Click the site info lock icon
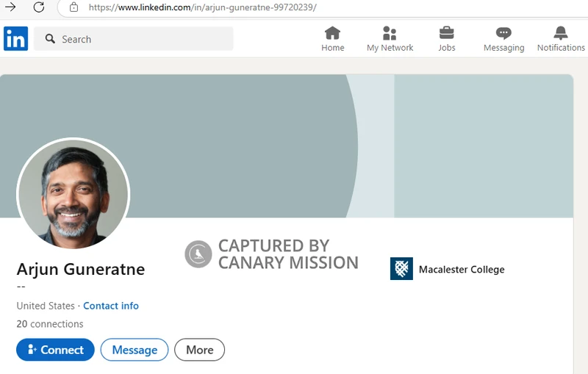This screenshot has width=588, height=374. pyautogui.click(x=74, y=7)
